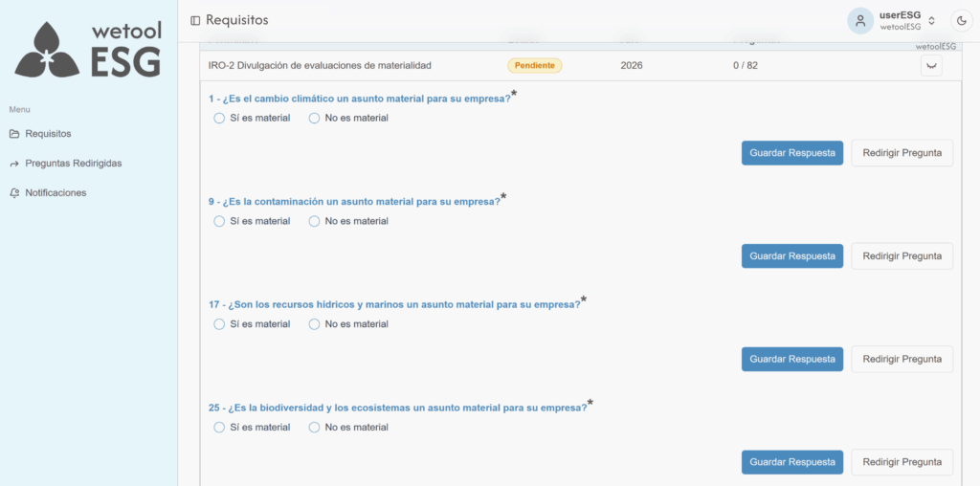Click the Preguntas Redirigidas arrow icon
This screenshot has width=980, height=486.
14,164
